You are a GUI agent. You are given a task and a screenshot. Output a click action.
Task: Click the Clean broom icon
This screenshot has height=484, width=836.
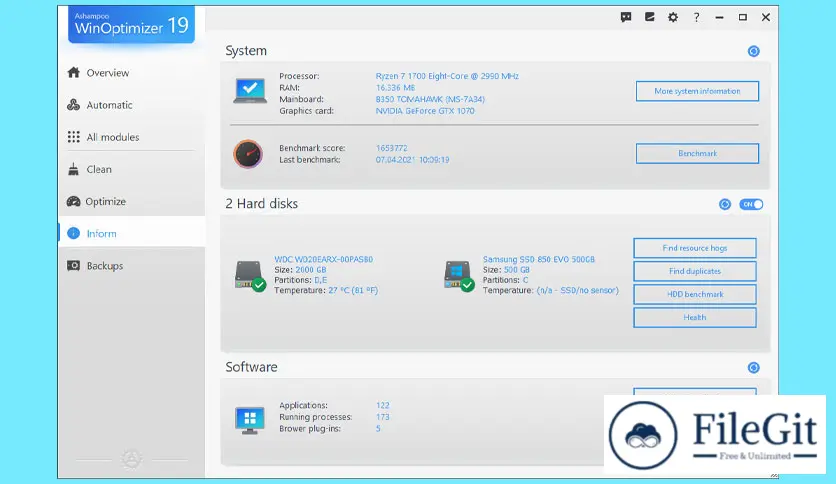(x=74, y=170)
